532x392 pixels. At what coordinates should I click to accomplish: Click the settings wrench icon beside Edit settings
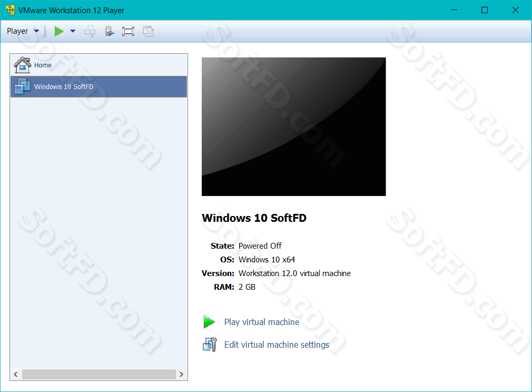click(210, 345)
